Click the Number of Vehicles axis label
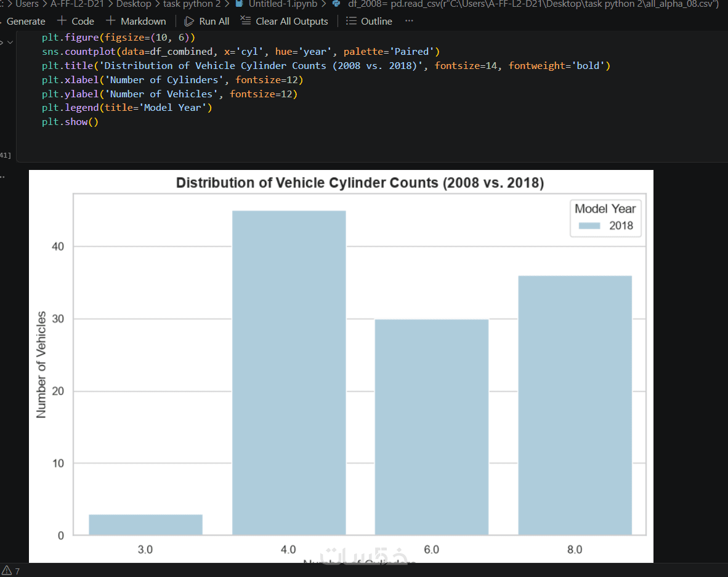This screenshot has width=728, height=577. pyautogui.click(x=41, y=365)
